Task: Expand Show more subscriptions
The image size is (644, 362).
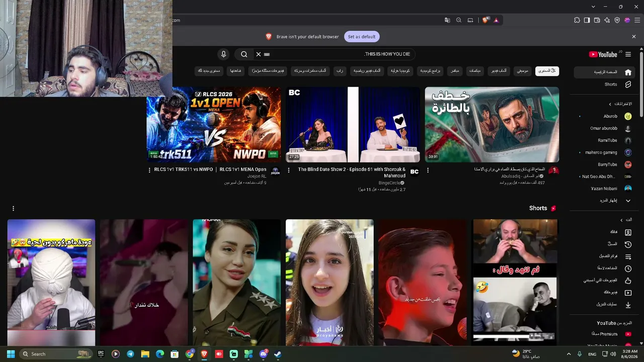Action: [x=605, y=201]
